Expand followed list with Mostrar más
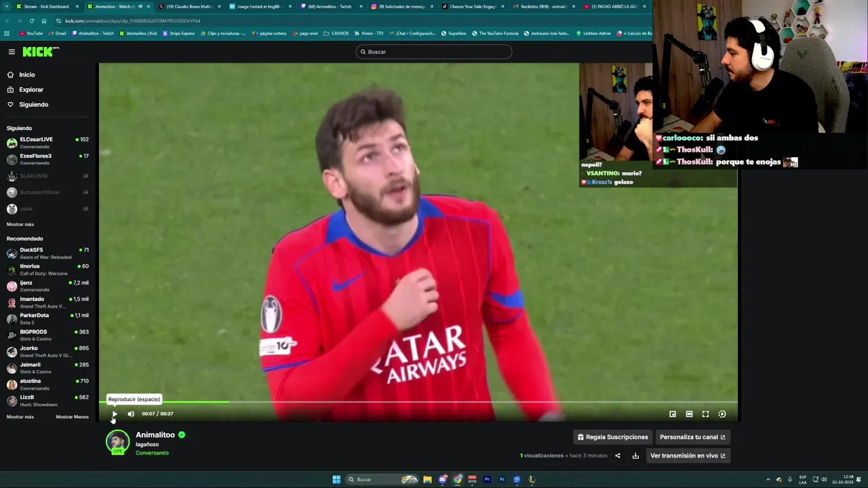The width and height of the screenshot is (868, 488). (20, 224)
